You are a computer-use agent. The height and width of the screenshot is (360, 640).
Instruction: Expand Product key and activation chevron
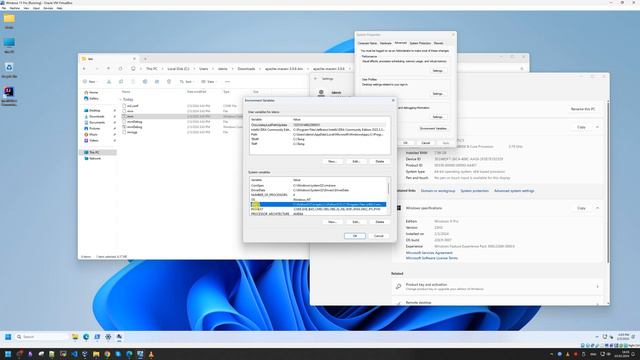tap(597, 287)
